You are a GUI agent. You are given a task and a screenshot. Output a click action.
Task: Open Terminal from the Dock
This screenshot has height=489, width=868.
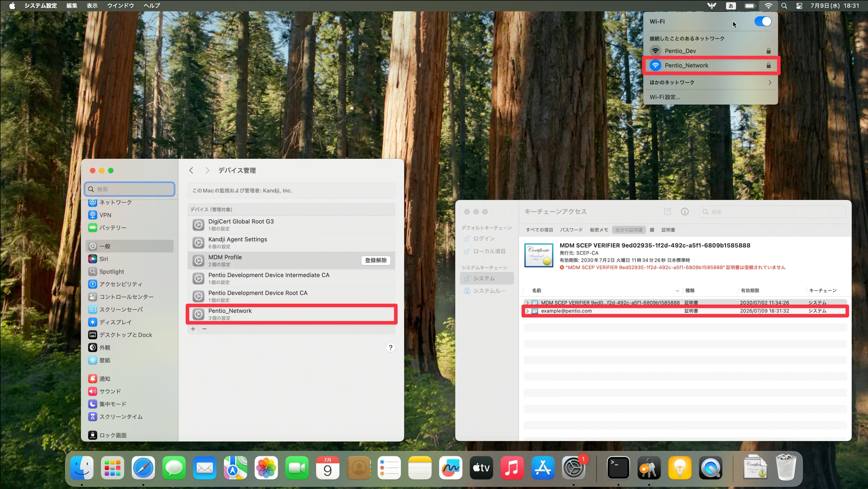(x=618, y=468)
